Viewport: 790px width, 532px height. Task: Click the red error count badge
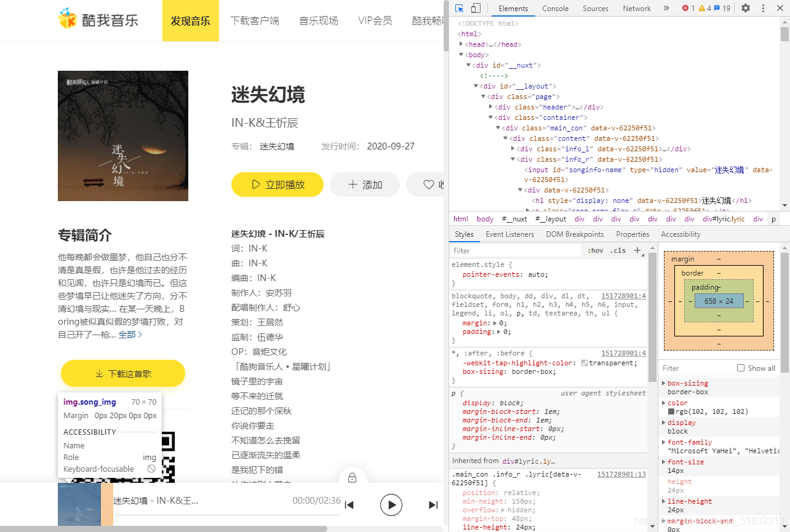coord(688,8)
